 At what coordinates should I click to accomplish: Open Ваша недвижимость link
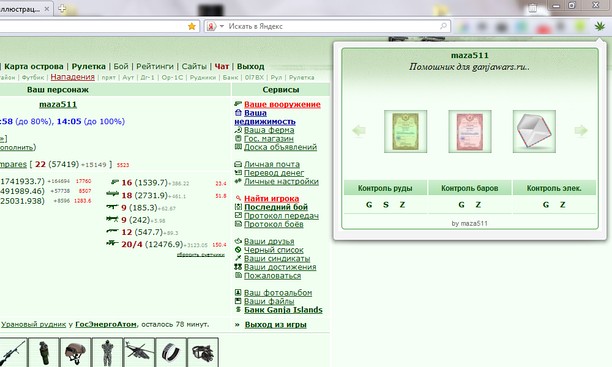click(265, 117)
